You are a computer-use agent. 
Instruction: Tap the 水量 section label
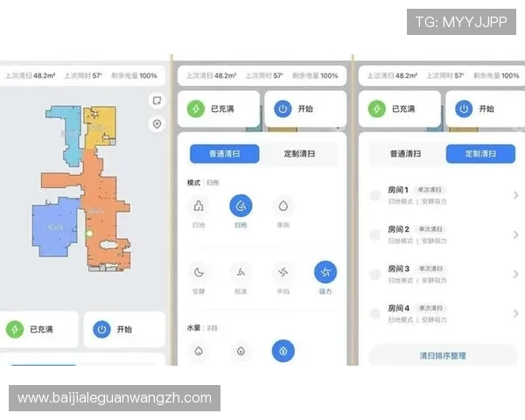point(193,328)
